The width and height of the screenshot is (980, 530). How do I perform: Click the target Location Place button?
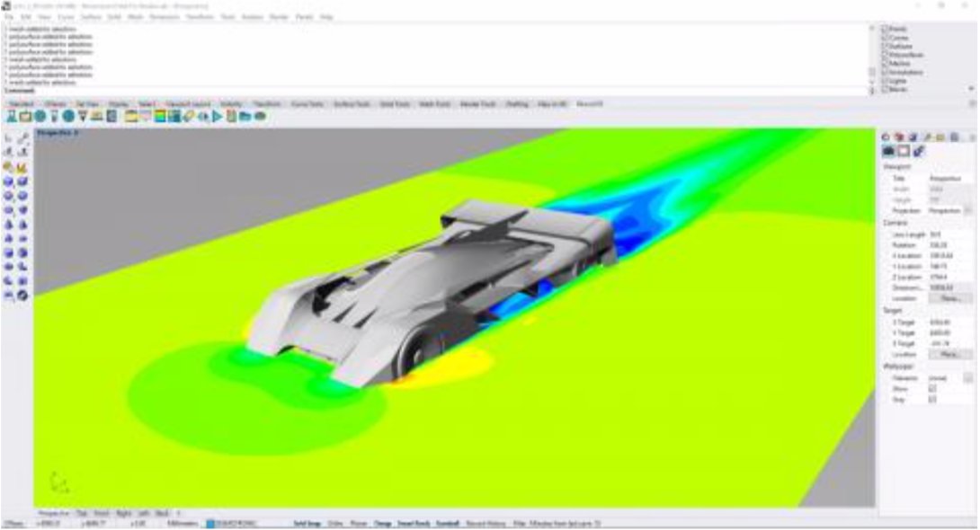[949, 354]
